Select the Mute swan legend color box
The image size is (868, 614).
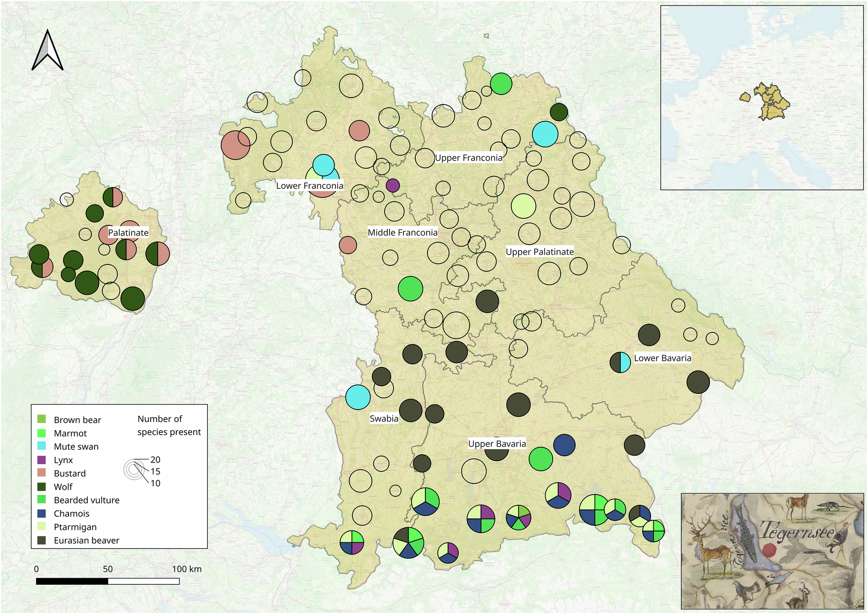pyautogui.click(x=42, y=446)
